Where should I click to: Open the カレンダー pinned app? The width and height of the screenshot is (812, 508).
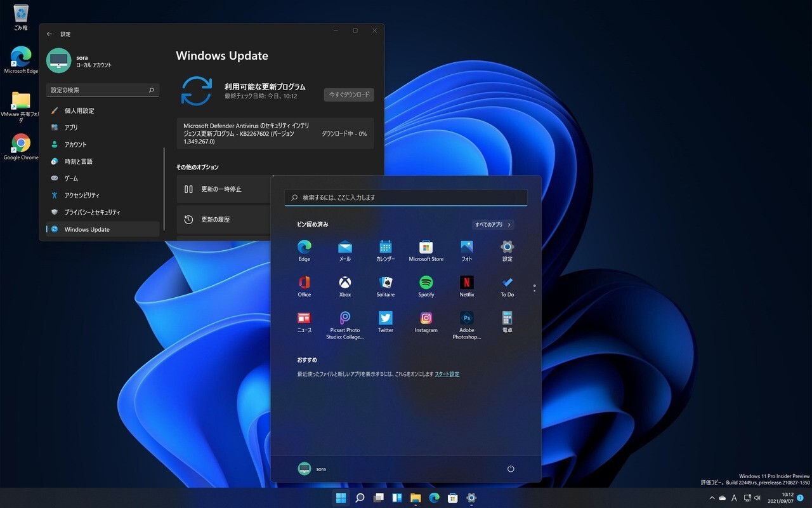[386, 250]
